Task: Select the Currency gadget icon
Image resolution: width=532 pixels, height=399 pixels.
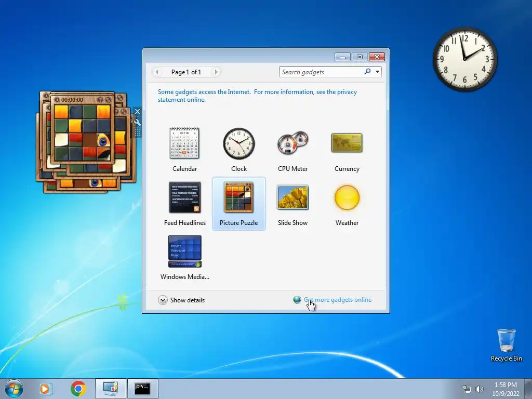Action: pos(347,143)
